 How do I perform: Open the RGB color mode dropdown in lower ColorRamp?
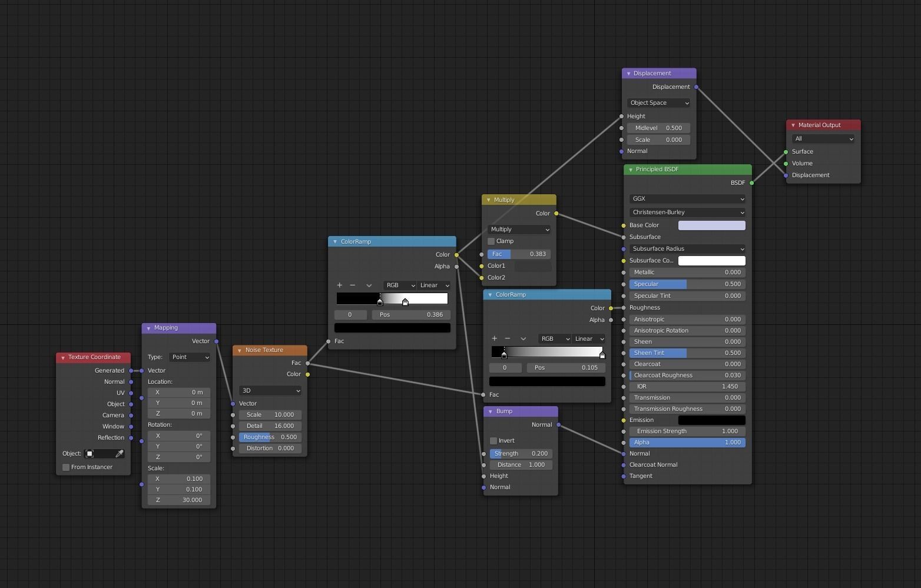555,339
